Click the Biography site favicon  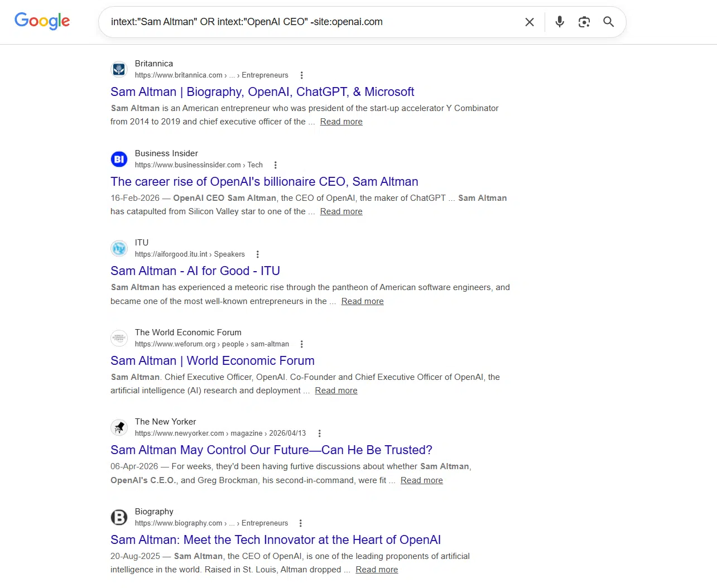click(x=119, y=517)
